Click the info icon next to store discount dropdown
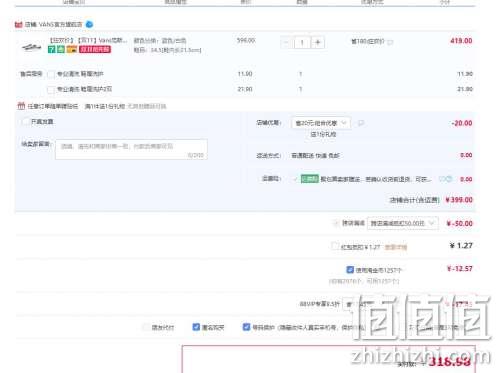 click(361, 123)
